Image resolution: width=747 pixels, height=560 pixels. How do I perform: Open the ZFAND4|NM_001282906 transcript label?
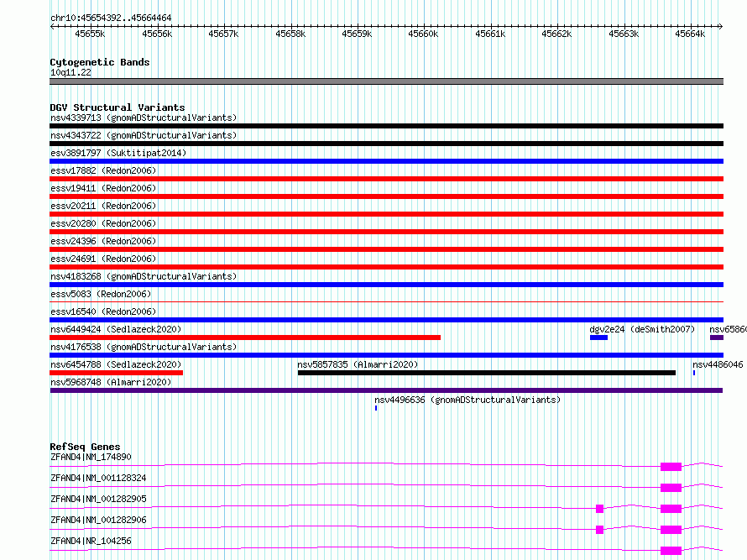98,520
